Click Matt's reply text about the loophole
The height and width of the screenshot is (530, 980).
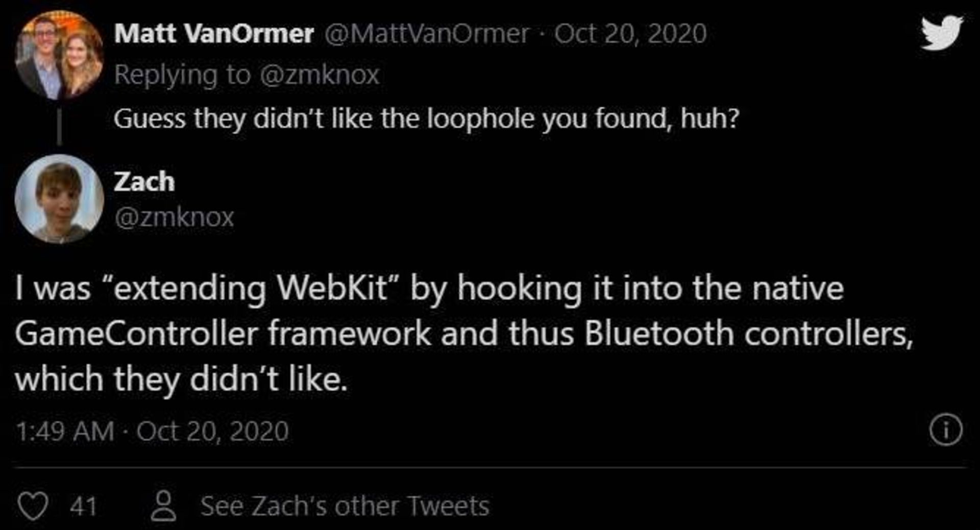[426, 119]
